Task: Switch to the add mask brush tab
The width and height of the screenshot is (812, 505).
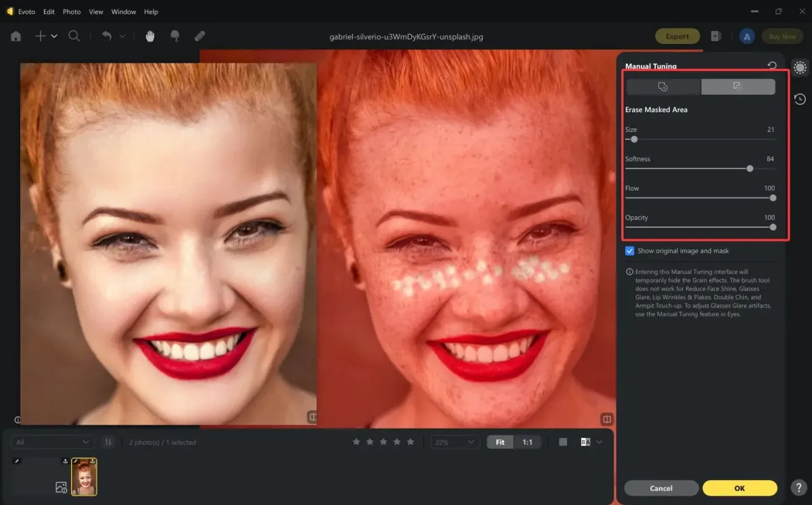Action: 663,87
